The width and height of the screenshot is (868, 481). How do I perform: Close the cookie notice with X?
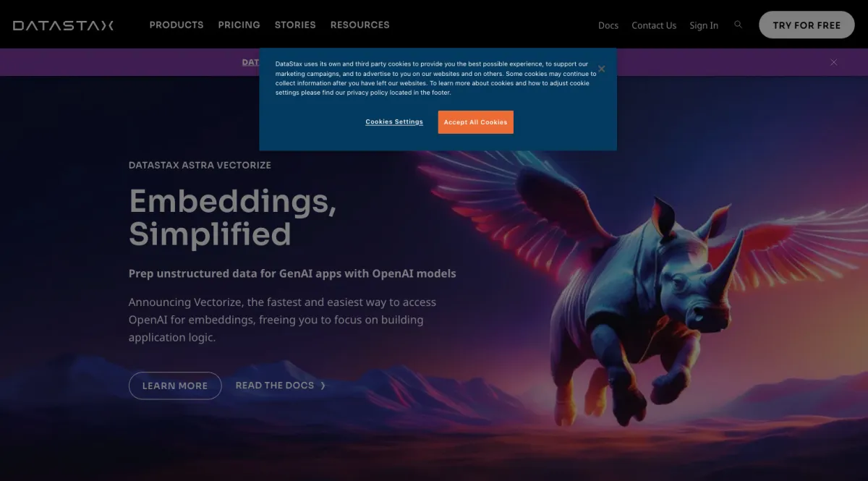pyautogui.click(x=601, y=69)
